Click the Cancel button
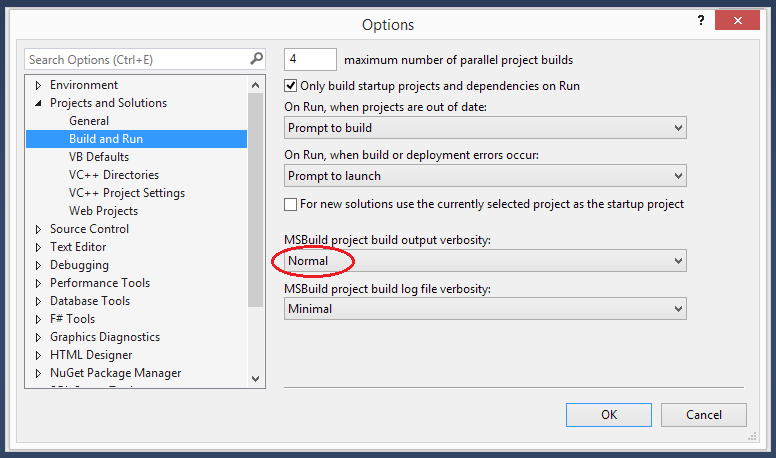 (704, 414)
